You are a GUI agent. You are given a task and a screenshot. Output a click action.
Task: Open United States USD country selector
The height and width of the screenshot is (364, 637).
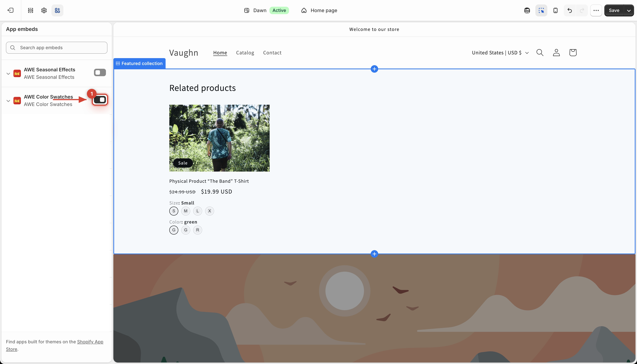point(500,53)
